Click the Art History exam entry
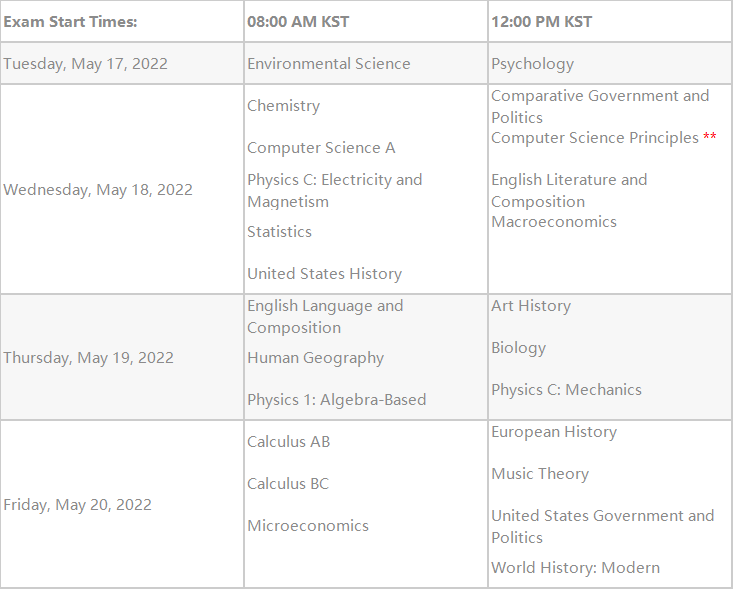Screen dimensions: 733x589 (x=531, y=306)
